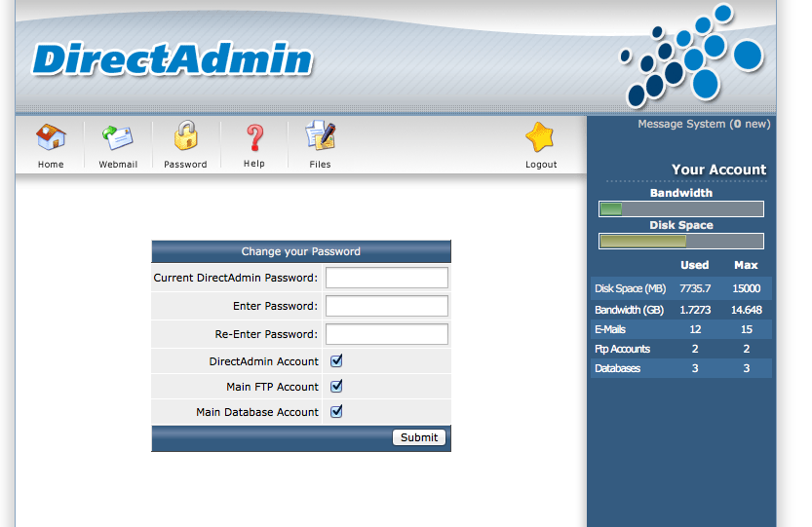This screenshot has height=527, width=812.
Task: Focus the Enter Password field
Action: point(387,306)
